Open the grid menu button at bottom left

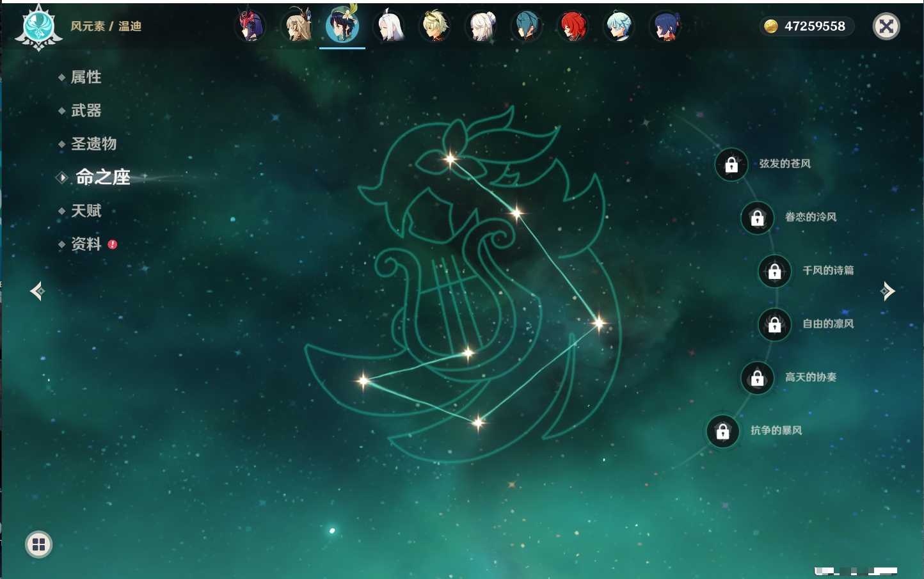38,544
